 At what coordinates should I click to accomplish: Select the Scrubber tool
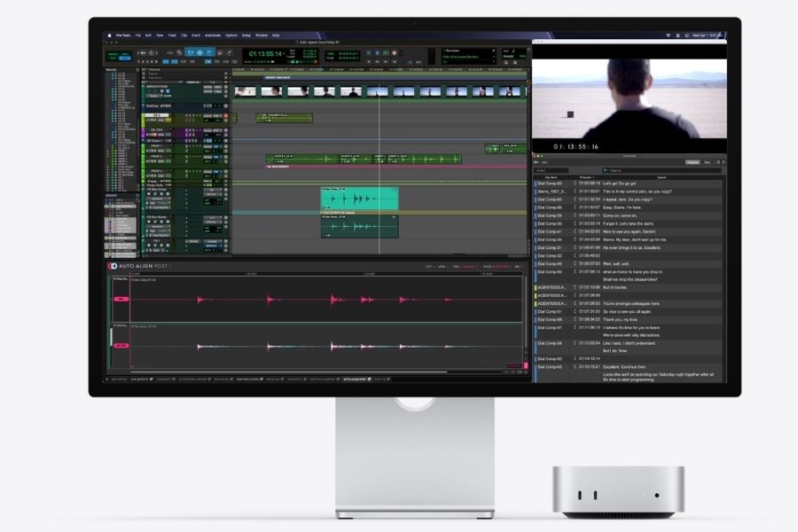(x=221, y=52)
